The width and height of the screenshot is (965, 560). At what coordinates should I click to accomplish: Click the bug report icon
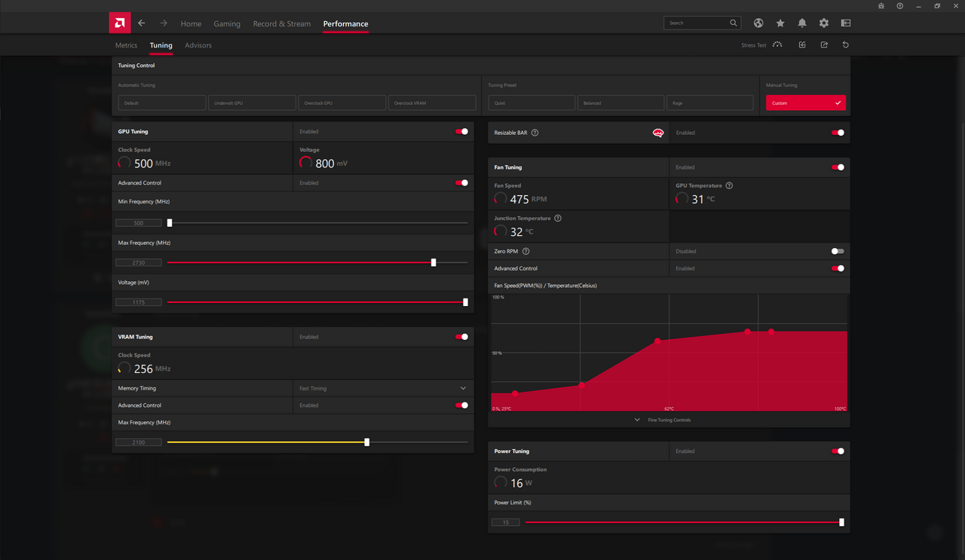pyautogui.click(x=881, y=6)
